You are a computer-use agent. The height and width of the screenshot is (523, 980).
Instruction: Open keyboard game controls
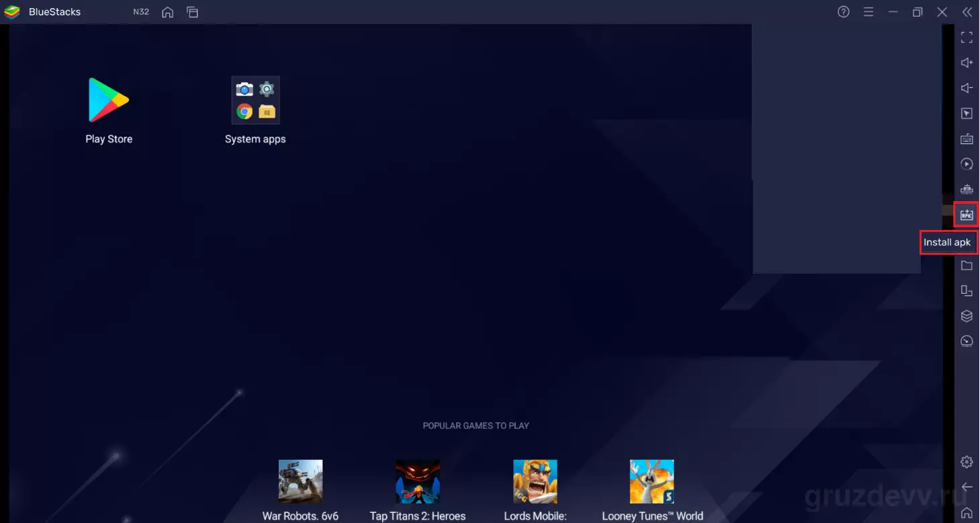pos(967,139)
